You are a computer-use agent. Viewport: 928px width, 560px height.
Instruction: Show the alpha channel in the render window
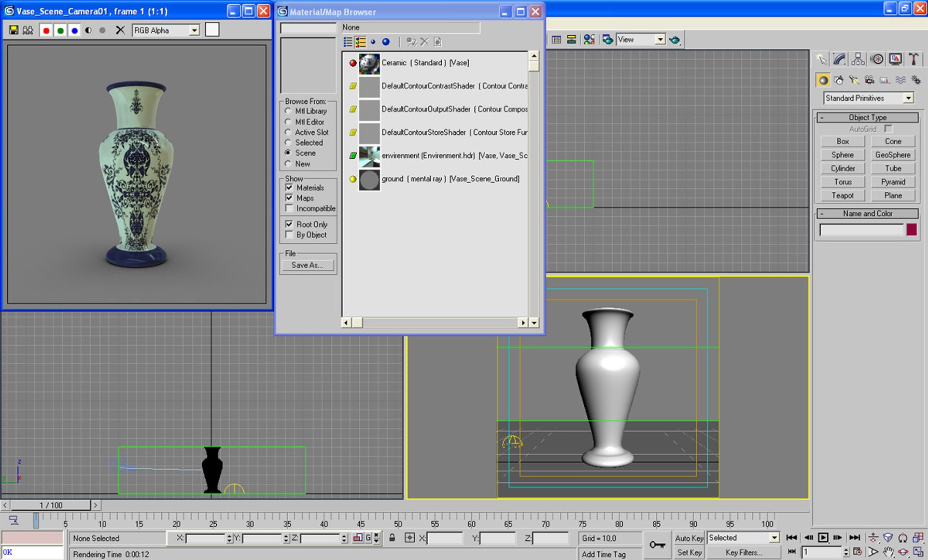pyautogui.click(x=89, y=31)
